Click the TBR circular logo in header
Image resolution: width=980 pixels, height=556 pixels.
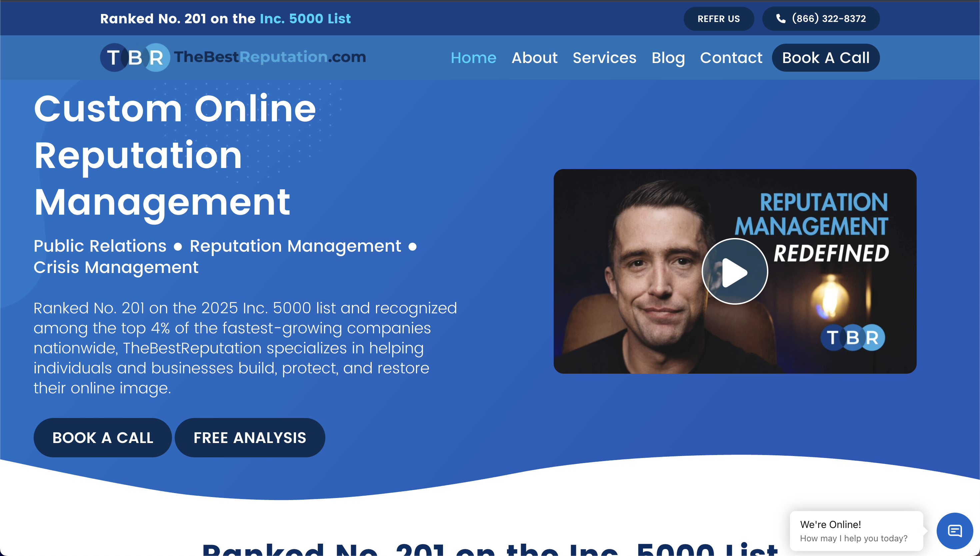pos(135,57)
